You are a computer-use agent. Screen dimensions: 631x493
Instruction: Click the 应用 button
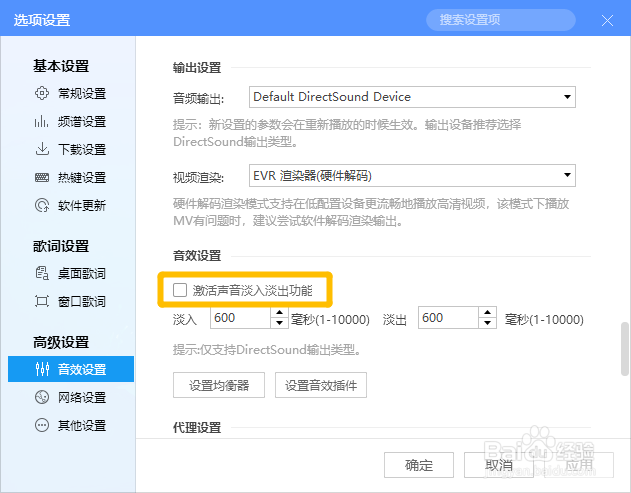point(579,465)
